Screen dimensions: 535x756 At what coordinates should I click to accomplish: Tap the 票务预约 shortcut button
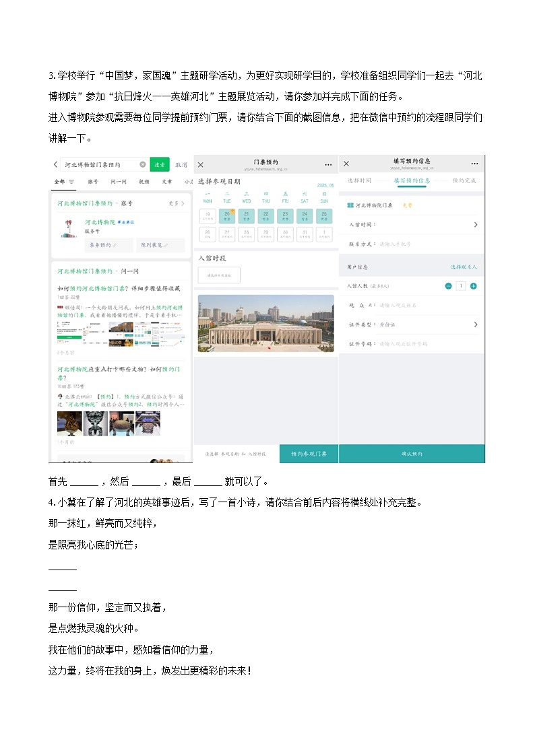[x=109, y=245]
